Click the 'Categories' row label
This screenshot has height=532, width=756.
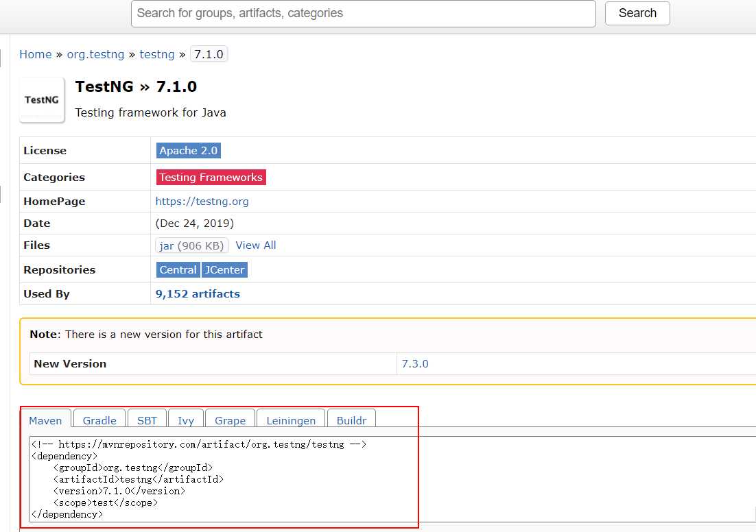click(54, 178)
